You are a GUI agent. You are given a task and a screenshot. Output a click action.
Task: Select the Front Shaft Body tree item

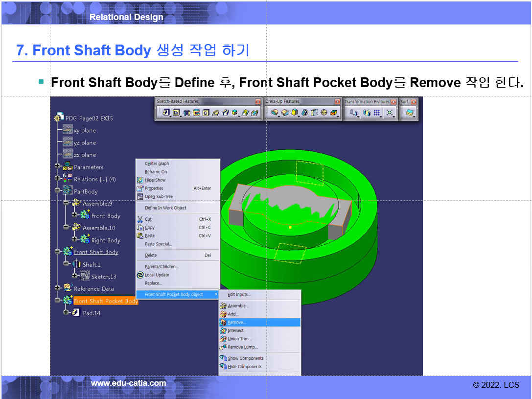click(96, 252)
